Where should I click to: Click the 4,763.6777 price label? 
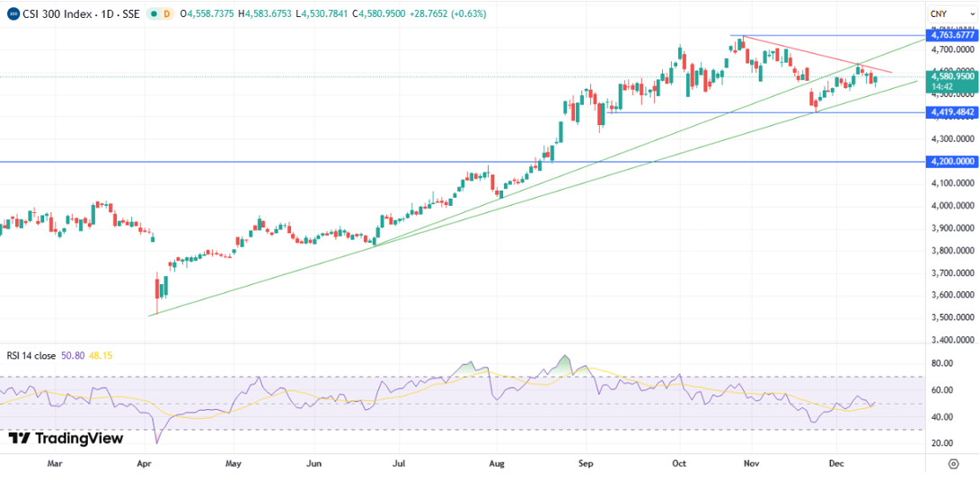(x=953, y=35)
